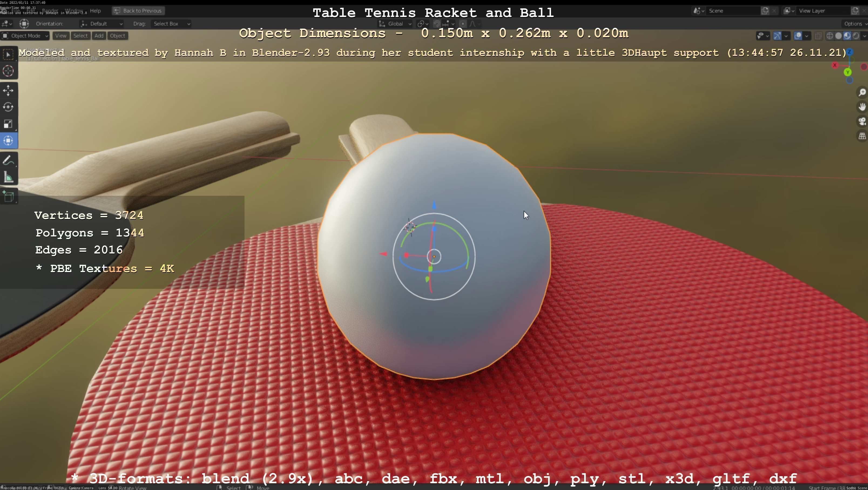Click the transform pivot icon beside Orientation

click(x=24, y=24)
